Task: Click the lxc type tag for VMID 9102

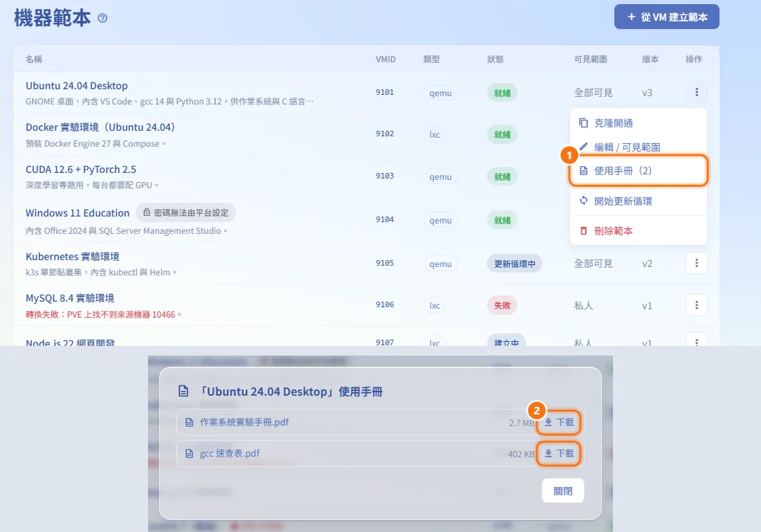Action: (x=434, y=134)
